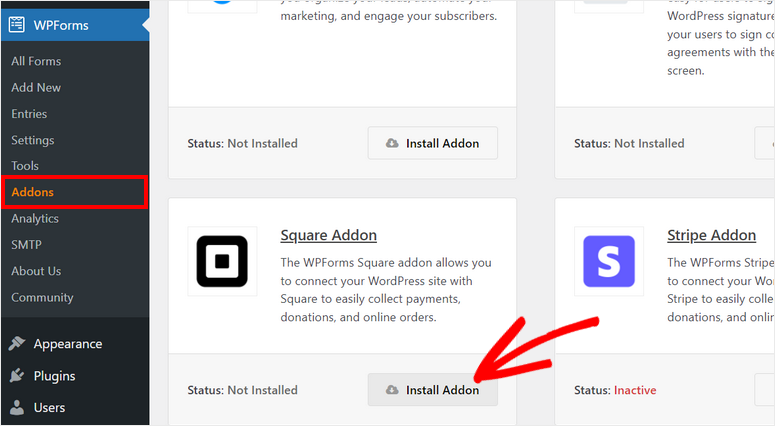This screenshot has height=426, width=775.
Task: Click the Plugins plug icon
Action: [x=16, y=376]
